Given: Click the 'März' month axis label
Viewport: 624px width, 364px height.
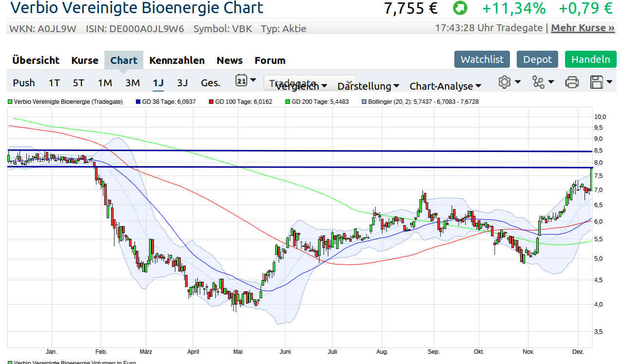Looking at the screenshot, I should (x=146, y=351).
